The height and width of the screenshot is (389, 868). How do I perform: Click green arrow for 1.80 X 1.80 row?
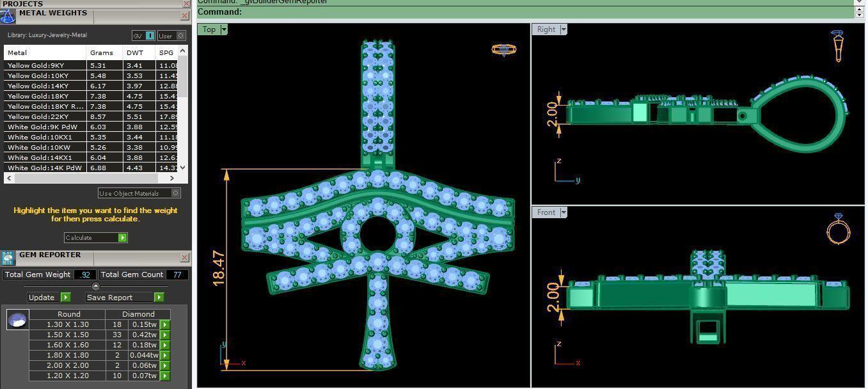point(165,355)
